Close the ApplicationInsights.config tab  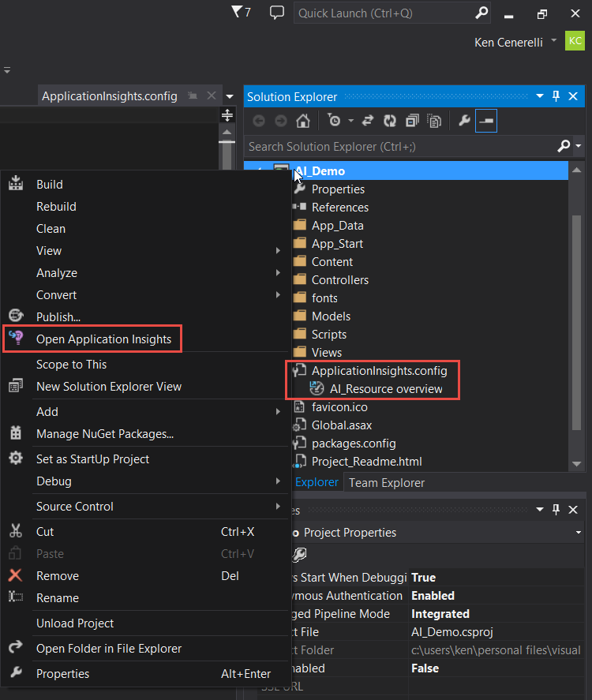[x=212, y=95]
